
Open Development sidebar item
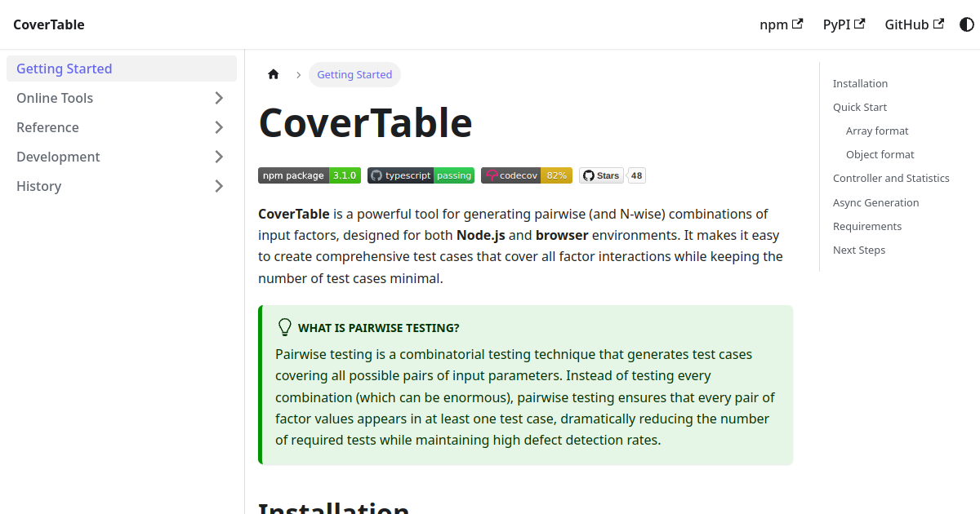tap(105, 157)
